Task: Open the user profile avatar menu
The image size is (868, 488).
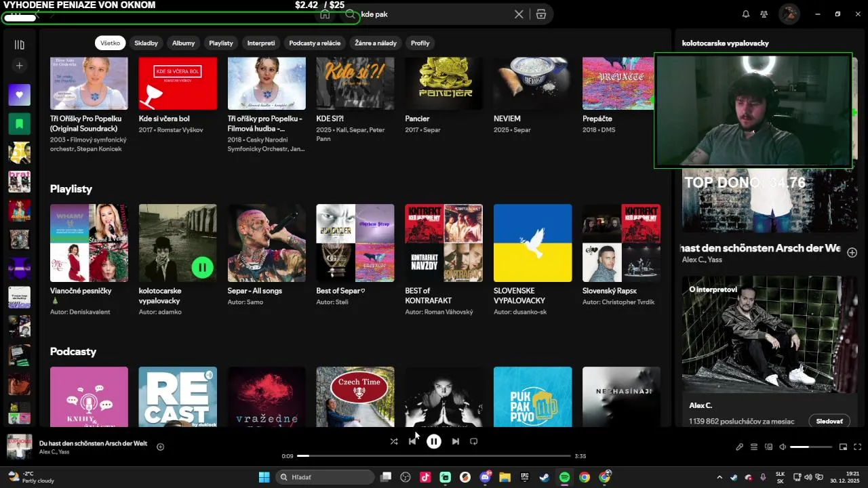Action: point(789,14)
